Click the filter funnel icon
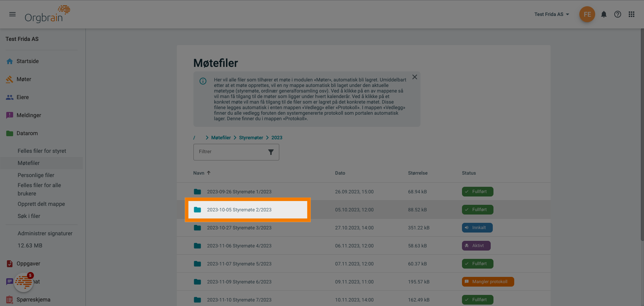The image size is (644, 306). pos(271,152)
